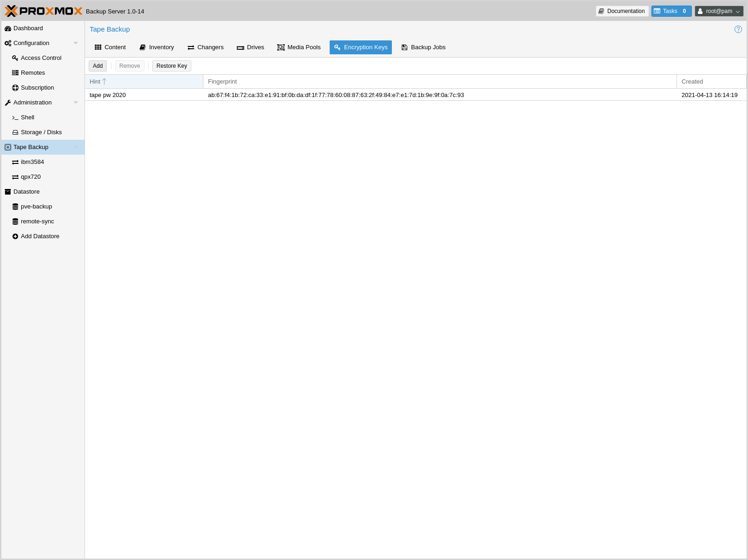Collapse the Tape Backup tree arrow
Viewport: 748px width, 560px height.
[76, 147]
